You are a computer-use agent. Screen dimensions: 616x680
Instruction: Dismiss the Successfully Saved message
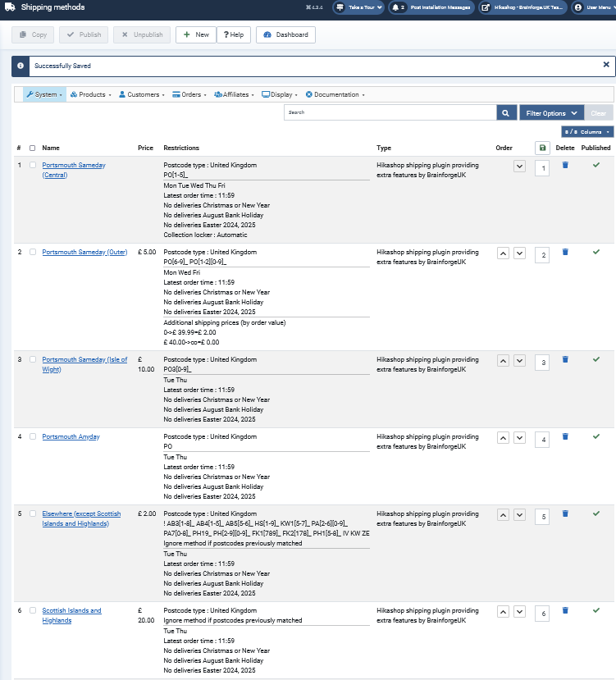click(606, 64)
